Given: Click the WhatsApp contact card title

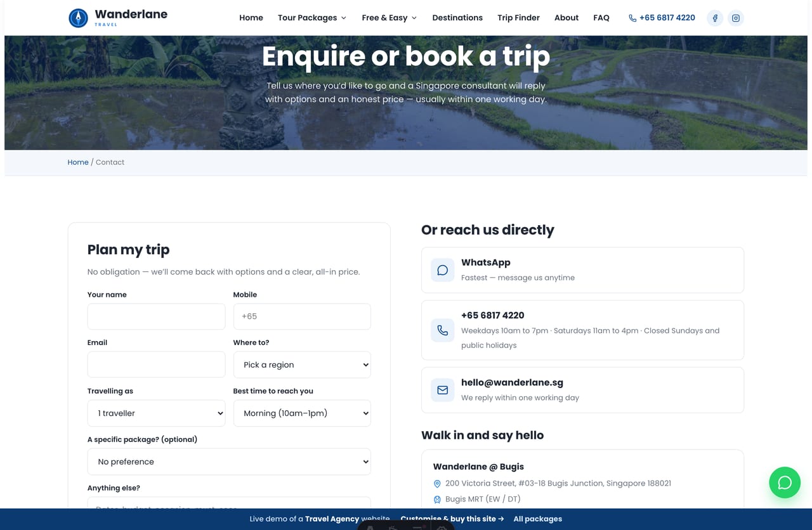Looking at the screenshot, I should click(x=486, y=262).
